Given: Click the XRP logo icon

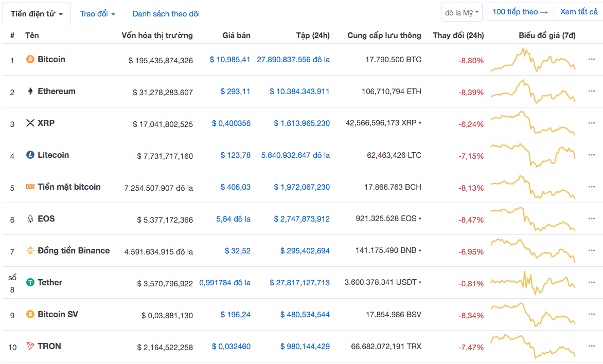Looking at the screenshot, I should tap(30, 123).
